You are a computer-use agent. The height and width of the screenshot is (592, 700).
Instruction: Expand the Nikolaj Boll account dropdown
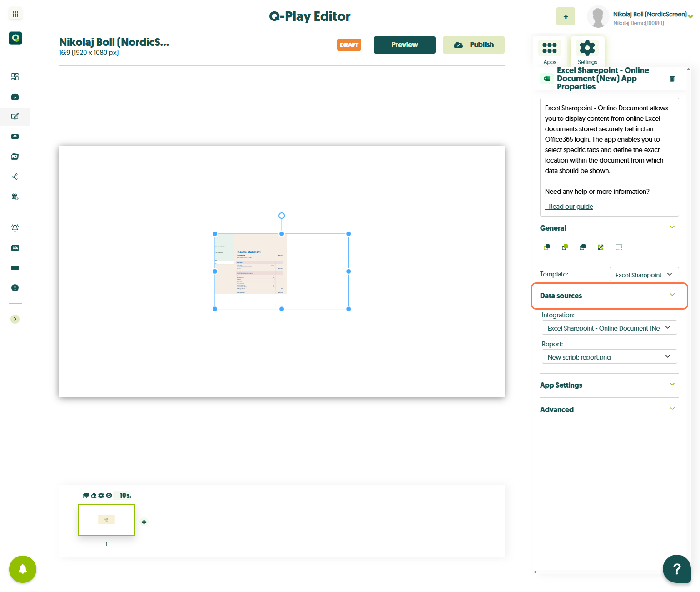pos(690,17)
